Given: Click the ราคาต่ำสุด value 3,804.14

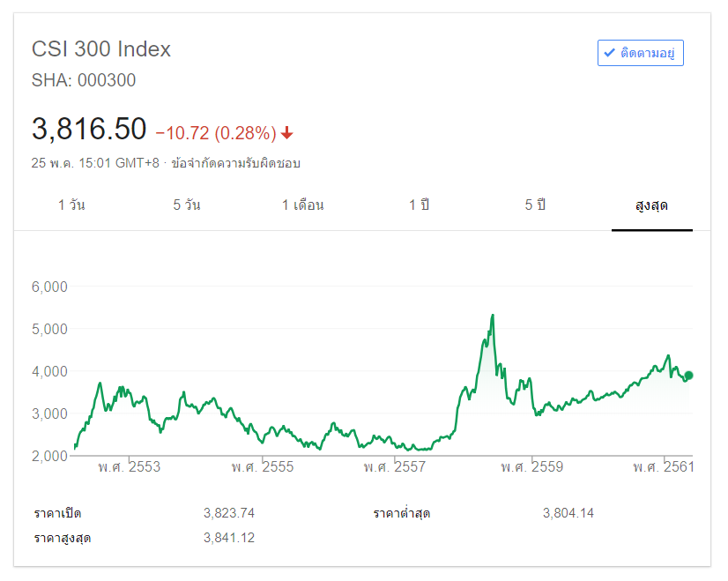Looking at the screenshot, I should 568,513.
